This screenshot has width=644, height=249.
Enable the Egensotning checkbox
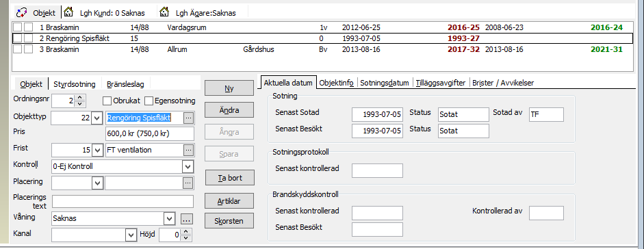tap(149, 101)
